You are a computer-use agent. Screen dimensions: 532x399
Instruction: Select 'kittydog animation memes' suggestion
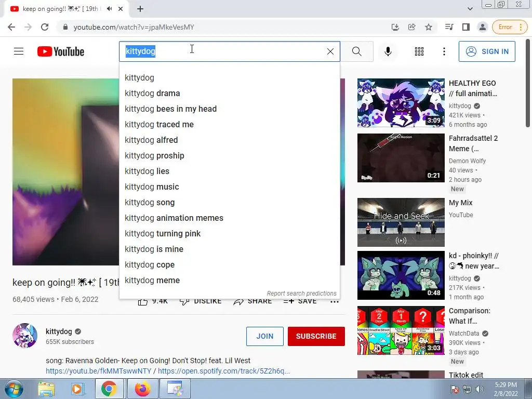click(229, 218)
